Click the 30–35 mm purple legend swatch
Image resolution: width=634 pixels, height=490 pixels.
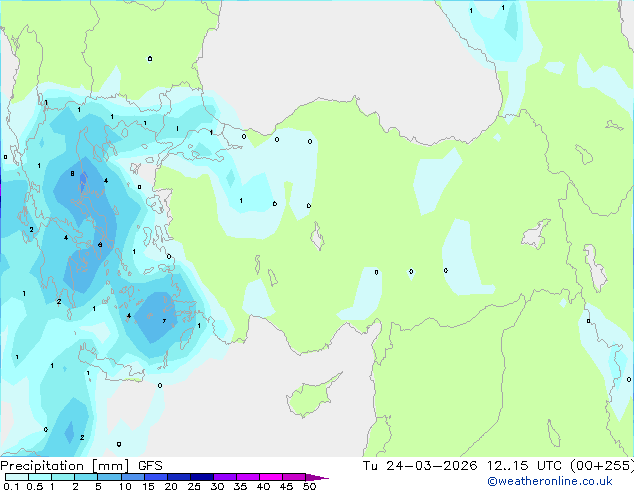tap(224, 477)
